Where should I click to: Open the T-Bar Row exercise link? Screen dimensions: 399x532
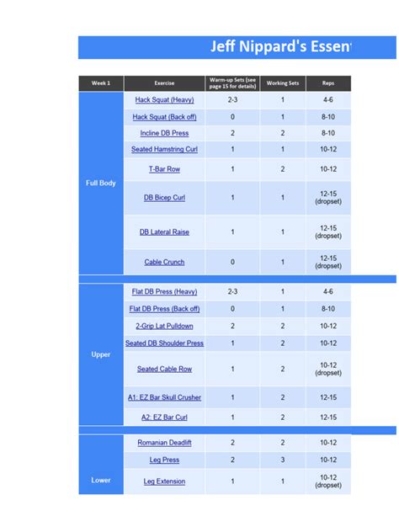[164, 169]
